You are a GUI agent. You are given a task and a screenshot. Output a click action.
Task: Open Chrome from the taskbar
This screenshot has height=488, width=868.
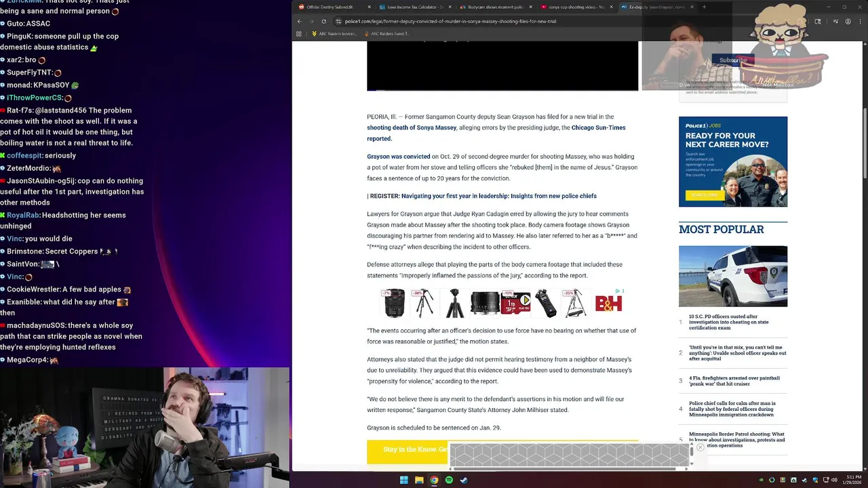tap(434, 480)
